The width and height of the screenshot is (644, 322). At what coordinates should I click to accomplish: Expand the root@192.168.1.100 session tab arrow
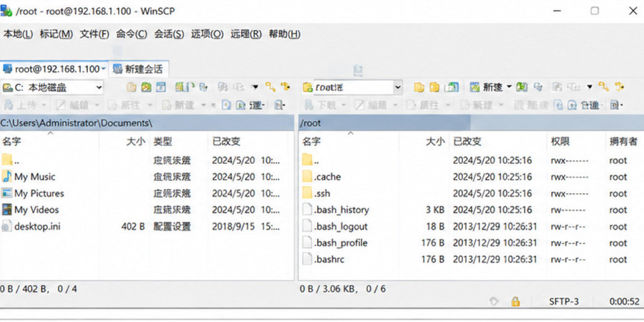point(103,69)
